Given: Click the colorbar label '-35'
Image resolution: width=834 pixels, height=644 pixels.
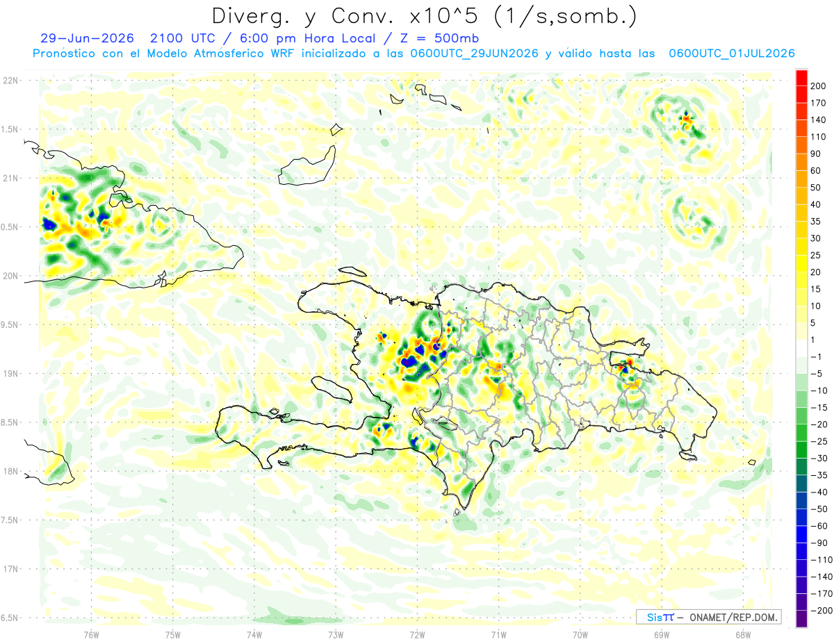Looking at the screenshot, I should coord(819,475).
